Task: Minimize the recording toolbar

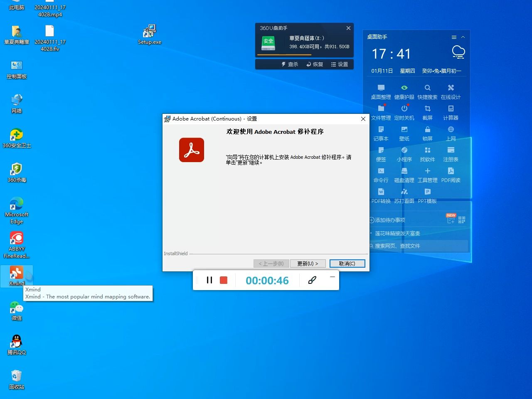Action: coord(332,277)
